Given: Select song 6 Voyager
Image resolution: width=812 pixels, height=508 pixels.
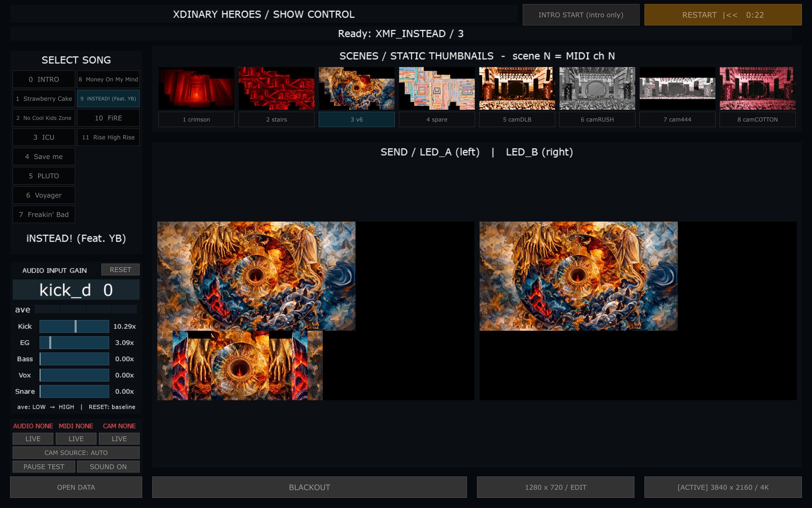Looking at the screenshot, I should tap(44, 195).
